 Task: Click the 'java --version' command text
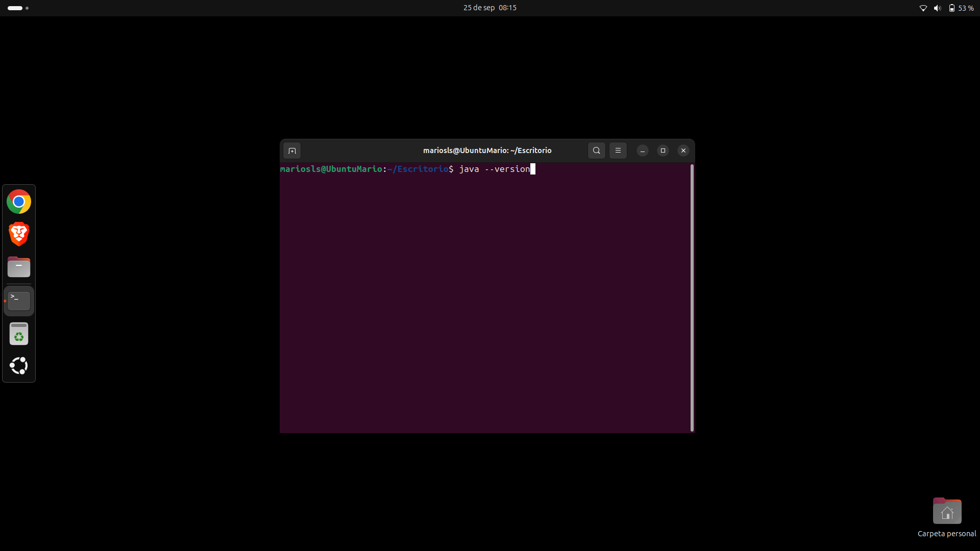[x=495, y=169]
